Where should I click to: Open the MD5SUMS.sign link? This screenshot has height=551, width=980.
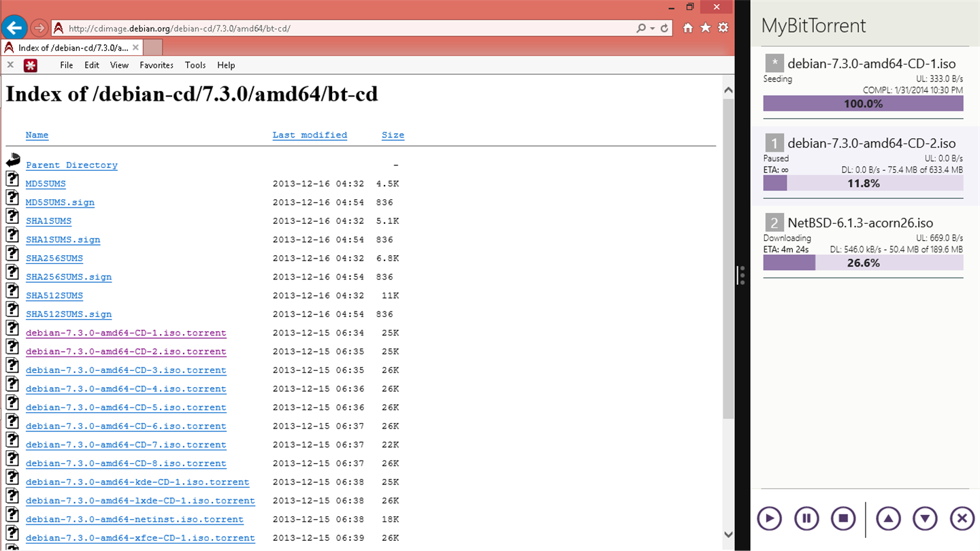click(x=60, y=203)
